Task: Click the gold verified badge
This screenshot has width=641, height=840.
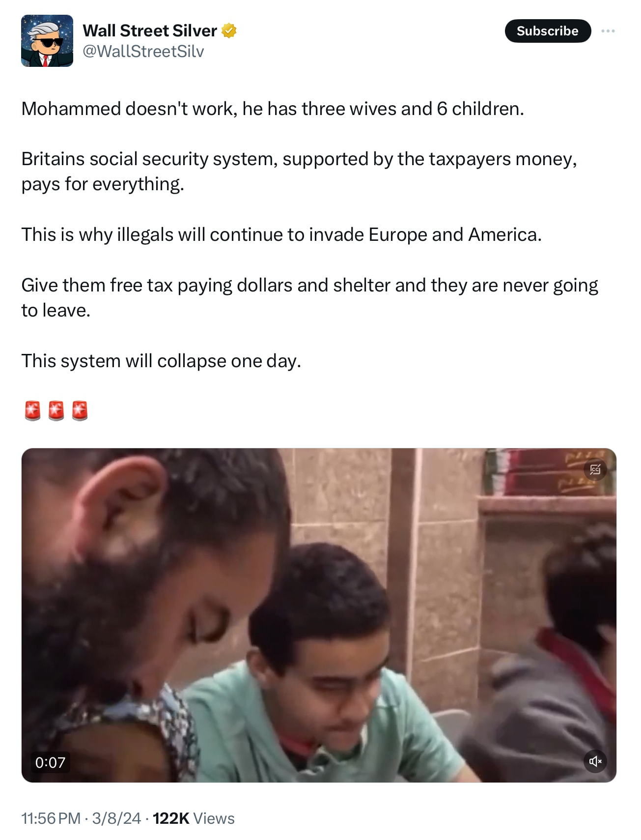Action: tap(229, 30)
